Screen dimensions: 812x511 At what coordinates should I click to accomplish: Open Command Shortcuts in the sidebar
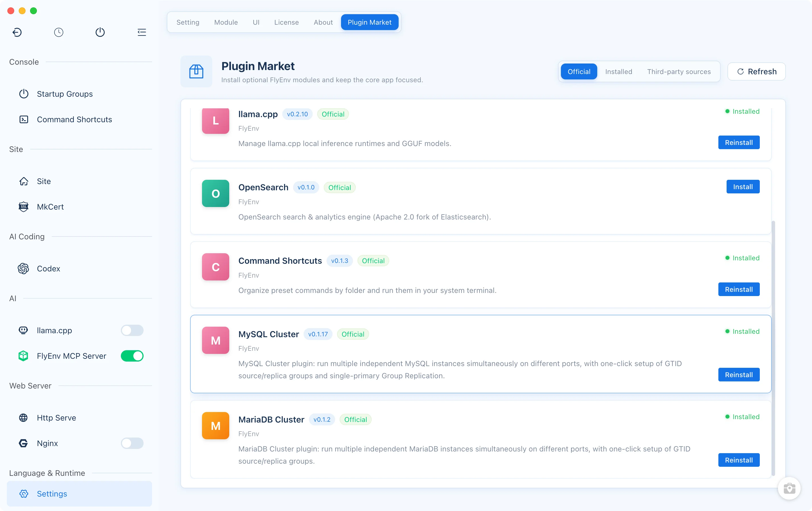click(x=79, y=119)
